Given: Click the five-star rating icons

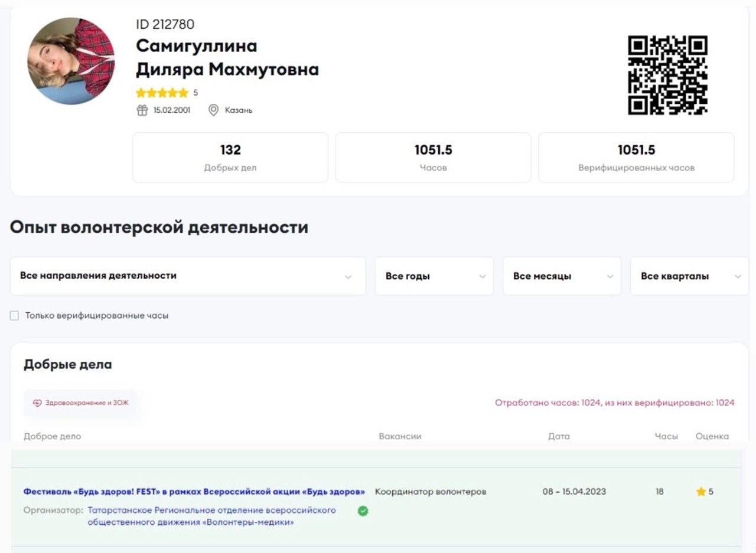Looking at the screenshot, I should (x=162, y=93).
